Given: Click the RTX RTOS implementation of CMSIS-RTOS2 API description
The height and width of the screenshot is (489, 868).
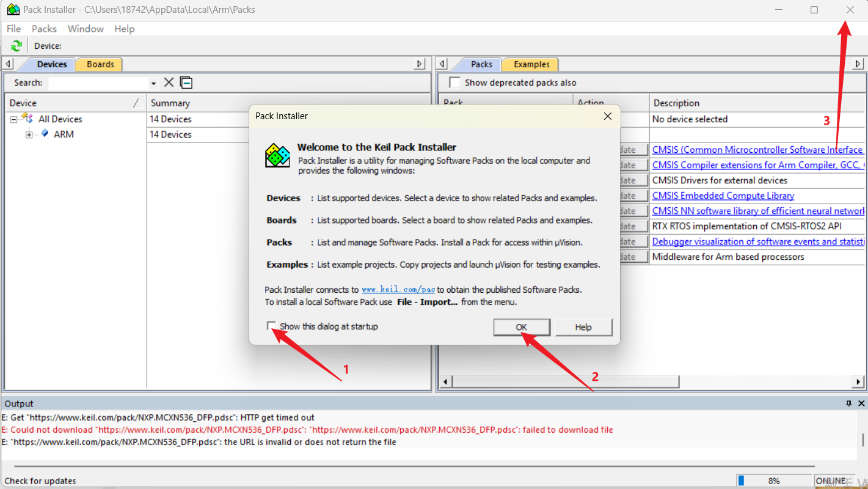Looking at the screenshot, I should (746, 226).
